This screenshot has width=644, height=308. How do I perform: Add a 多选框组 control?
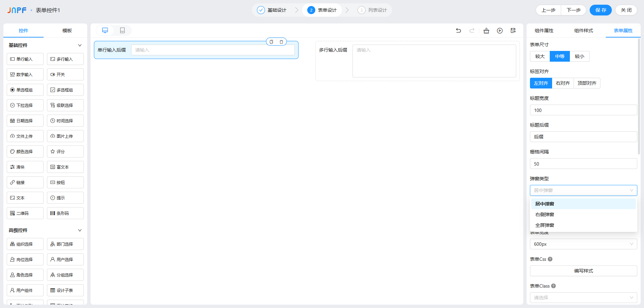click(x=65, y=90)
